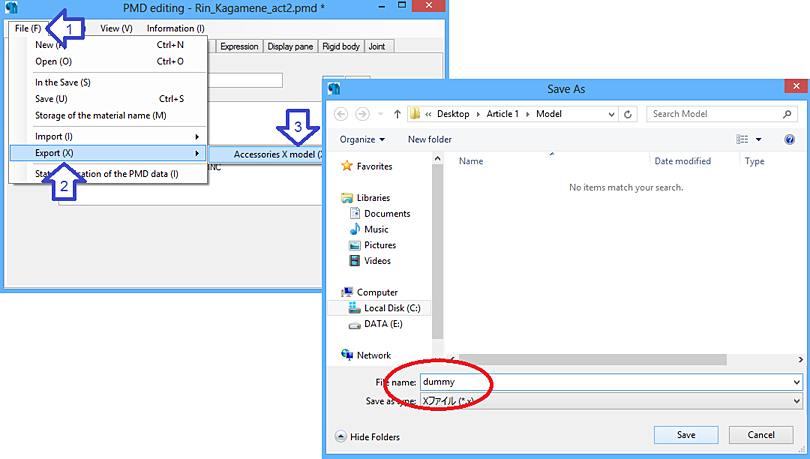The image size is (810, 459).
Task: Switch to the Joint tab
Action: coord(377,46)
